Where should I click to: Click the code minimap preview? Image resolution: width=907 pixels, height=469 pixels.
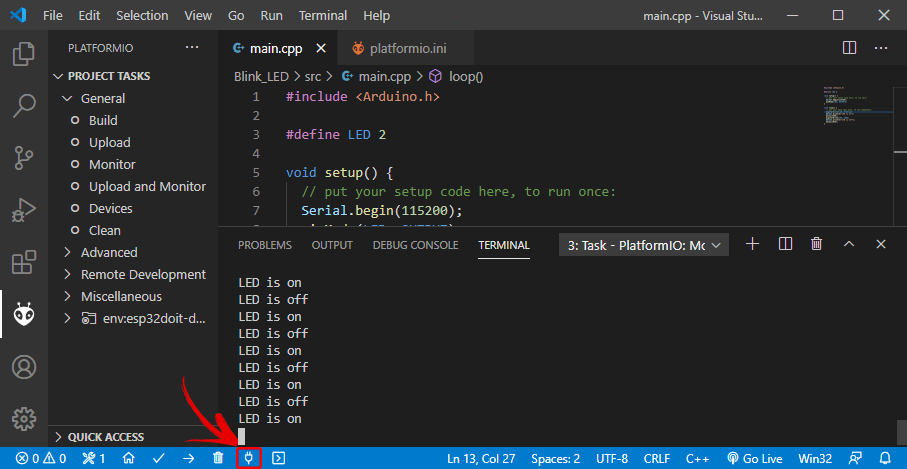tap(855, 110)
